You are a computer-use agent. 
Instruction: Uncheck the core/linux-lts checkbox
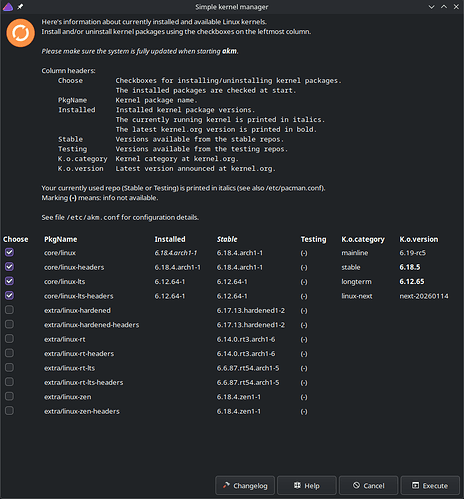(9, 281)
